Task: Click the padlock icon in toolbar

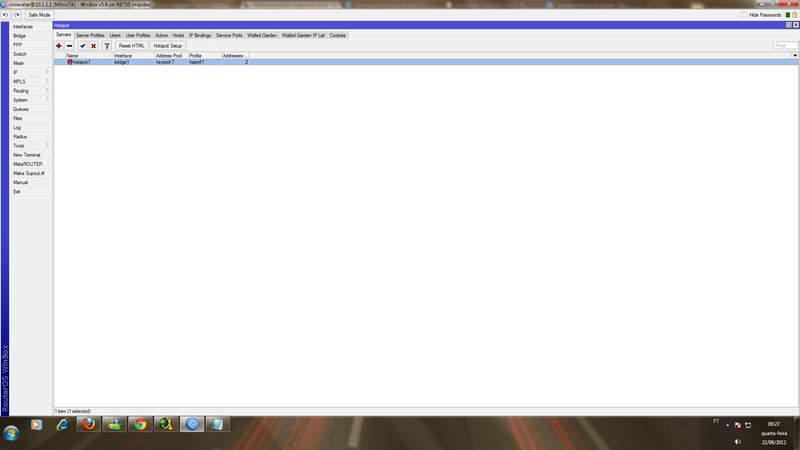Action: coord(794,15)
